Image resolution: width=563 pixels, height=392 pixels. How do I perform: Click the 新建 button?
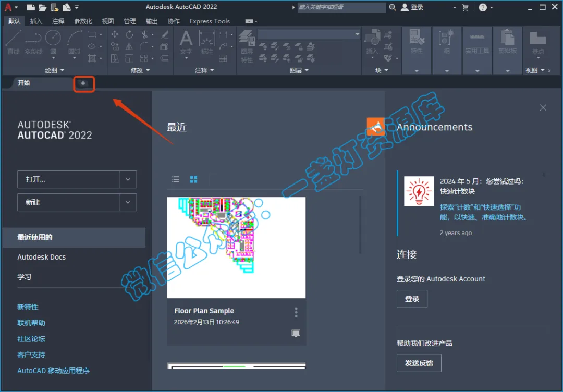point(68,202)
